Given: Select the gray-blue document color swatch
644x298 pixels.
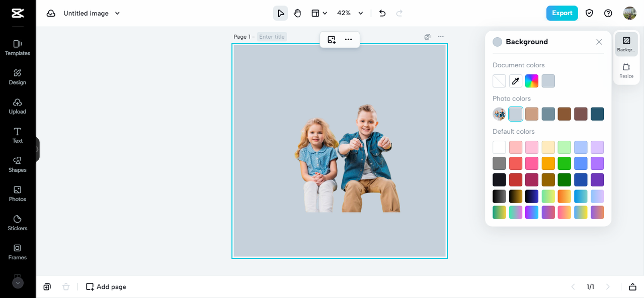Looking at the screenshot, I should pyautogui.click(x=548, y=81).
